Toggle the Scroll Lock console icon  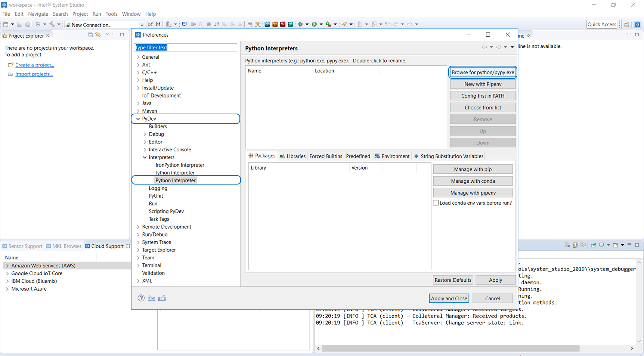pos(575,245)
